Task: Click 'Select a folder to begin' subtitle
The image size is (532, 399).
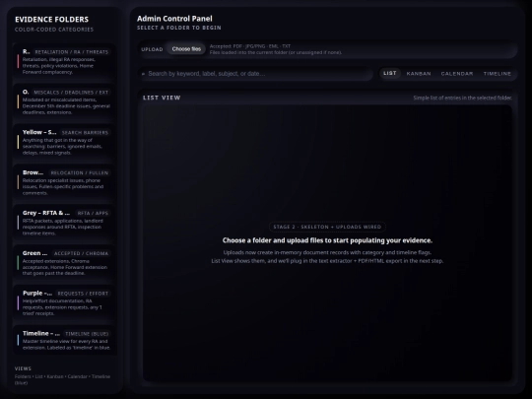Action: 179,28
